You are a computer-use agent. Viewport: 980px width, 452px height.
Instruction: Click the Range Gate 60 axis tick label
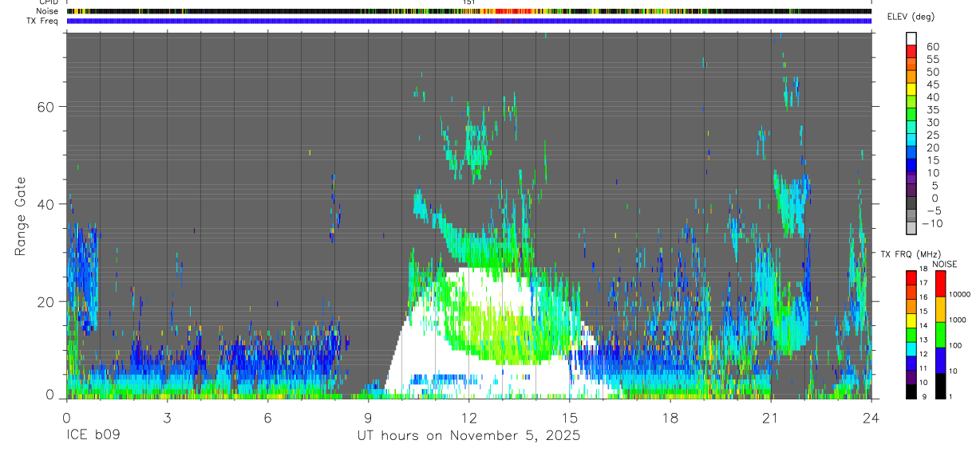[45, 106]
